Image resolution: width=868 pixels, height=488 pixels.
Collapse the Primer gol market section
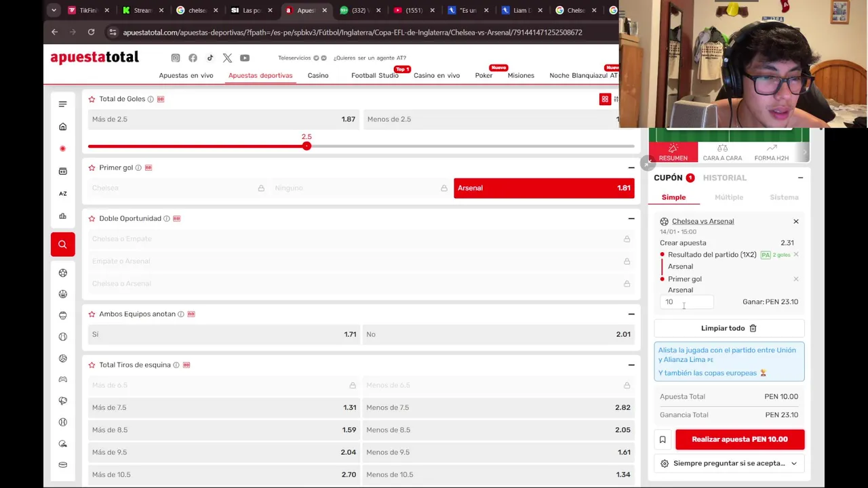pos(631,167)
